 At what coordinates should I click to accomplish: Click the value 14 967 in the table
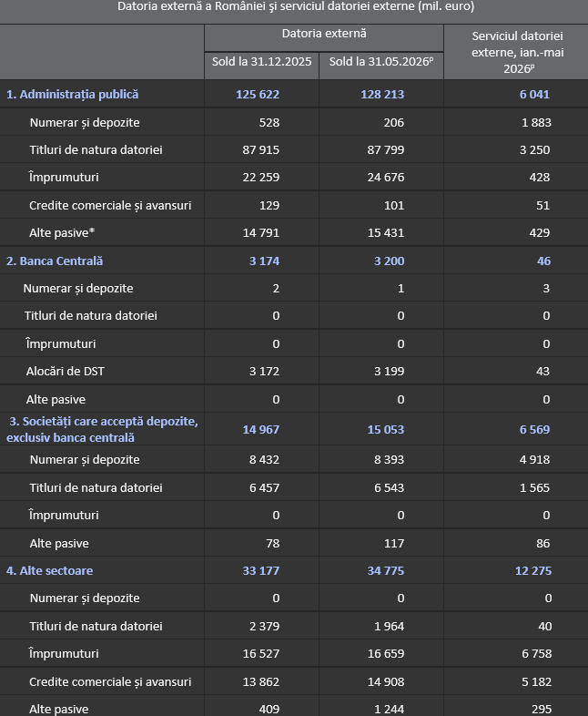[260, 429]
